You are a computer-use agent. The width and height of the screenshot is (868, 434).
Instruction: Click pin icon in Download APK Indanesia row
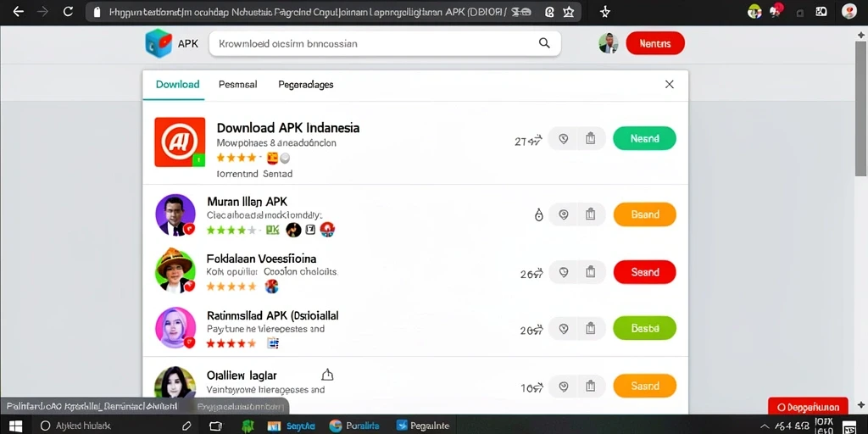click(564, 138)
